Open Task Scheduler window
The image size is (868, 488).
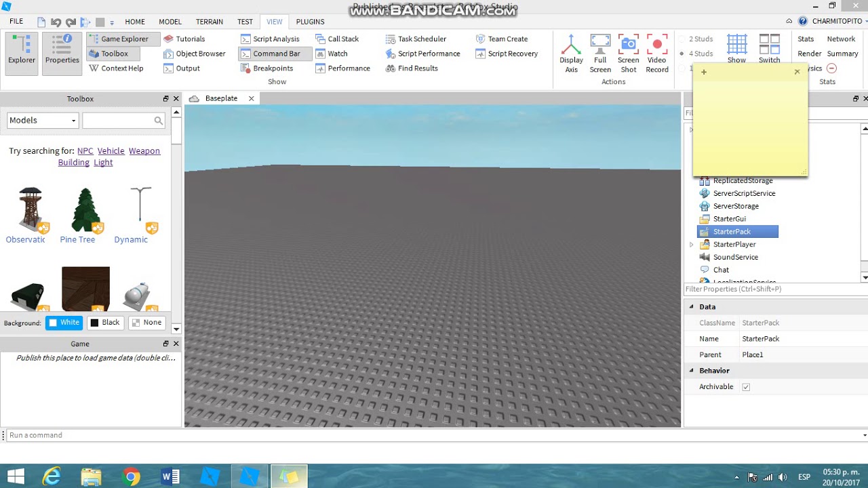416,39
